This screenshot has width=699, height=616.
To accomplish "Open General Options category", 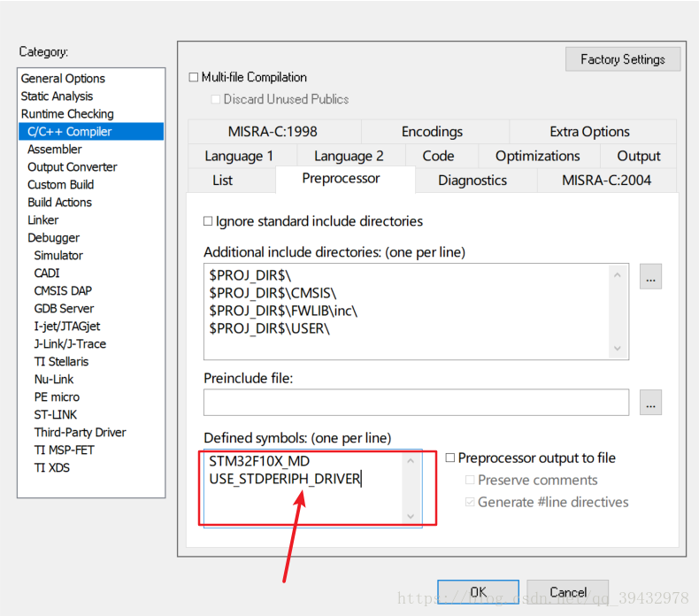I will (63, 78).
